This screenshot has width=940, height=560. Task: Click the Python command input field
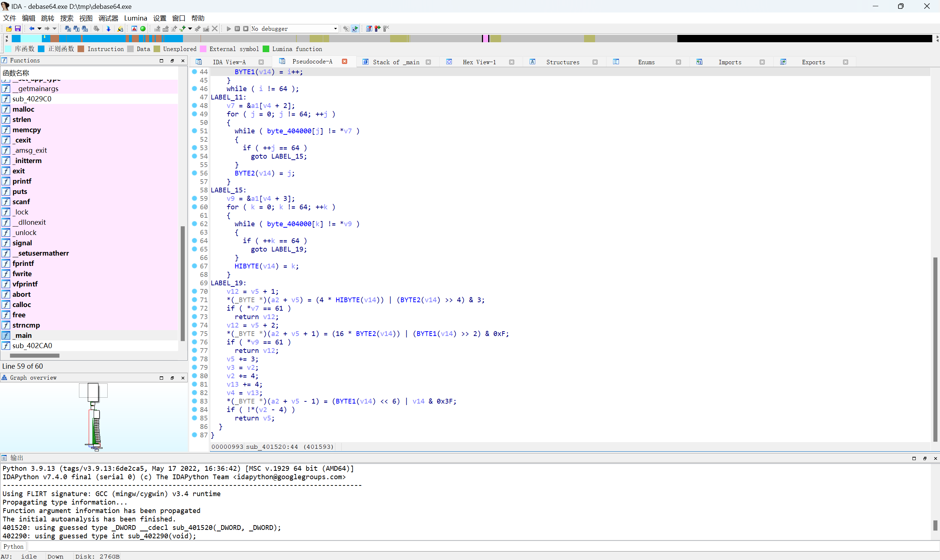(x=483, y=546)
